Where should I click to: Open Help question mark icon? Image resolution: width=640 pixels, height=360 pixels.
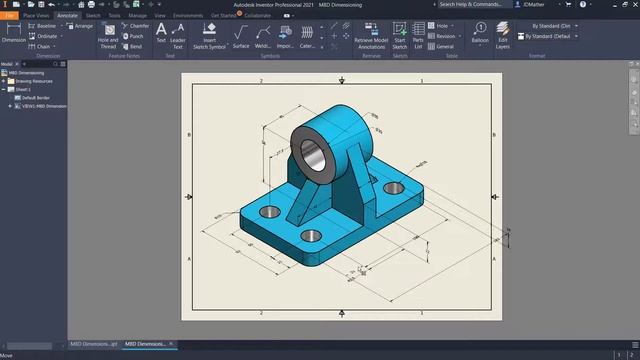[583, 4]
